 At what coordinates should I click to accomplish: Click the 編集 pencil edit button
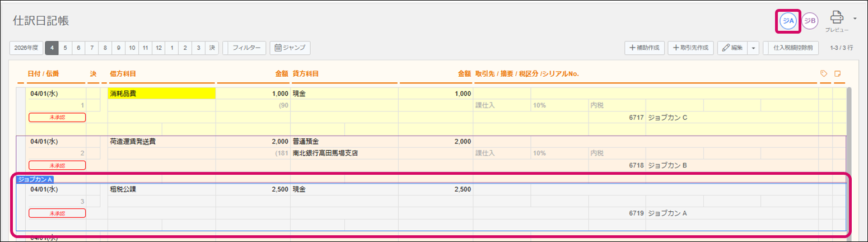tap(732, 48)
